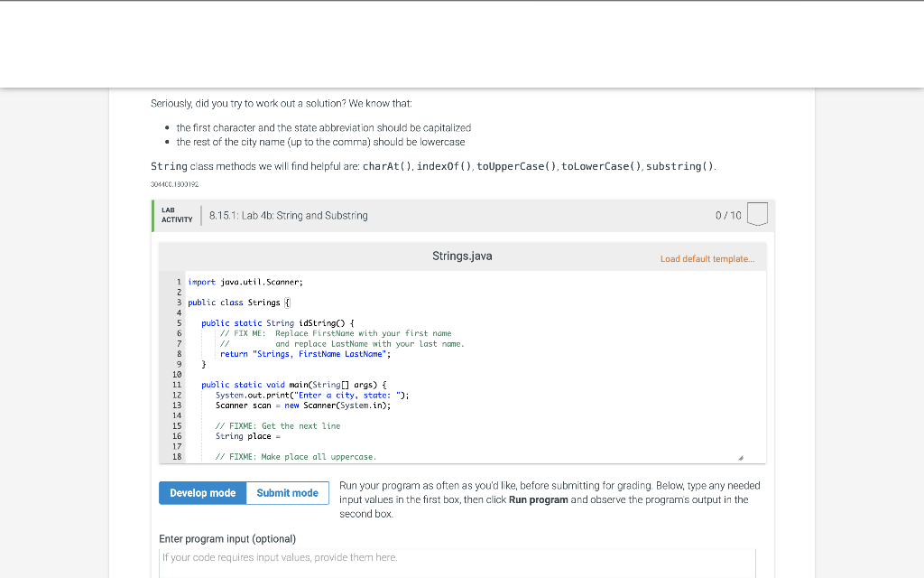Click the toLowerCase() method name text
Image resolution: width=924 pixels, height=578 pixels.
(601, 166)
